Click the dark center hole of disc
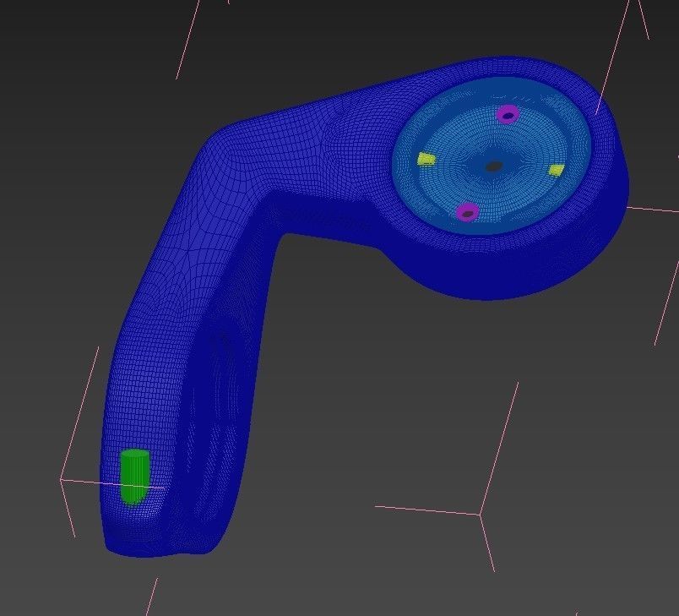 tap(493, 166)
